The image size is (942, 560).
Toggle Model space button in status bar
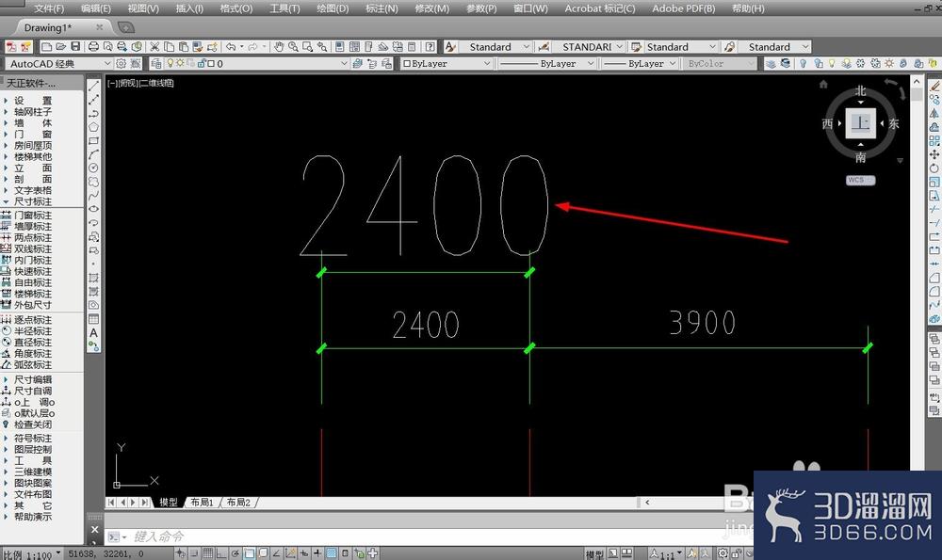pyautogui.click(x=594, y=554)
